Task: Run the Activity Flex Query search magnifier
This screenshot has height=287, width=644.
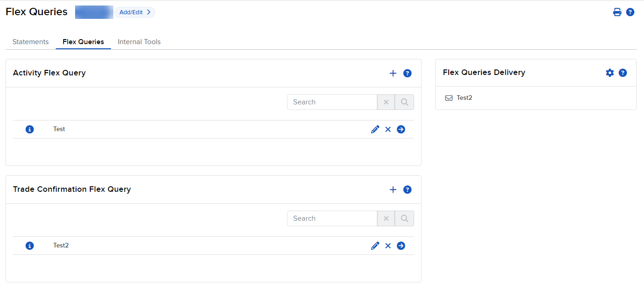Action: click(x=404, y=102)
